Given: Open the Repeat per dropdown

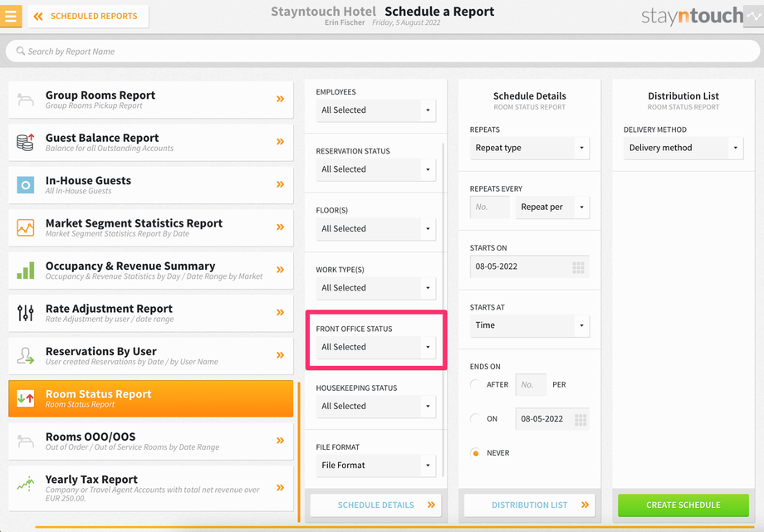Looking at the screenshot, I should click(x=552, y=207).
